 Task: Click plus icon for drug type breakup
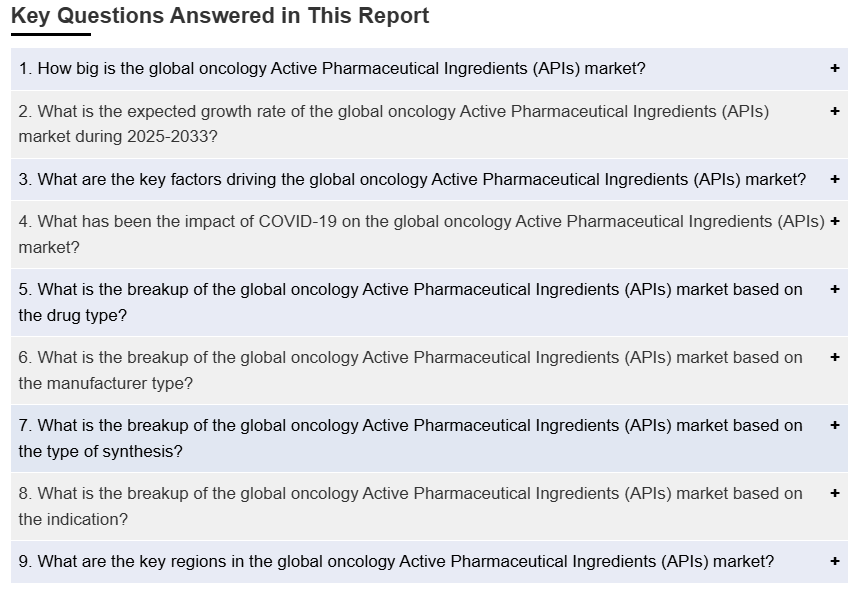click(834, 289)
